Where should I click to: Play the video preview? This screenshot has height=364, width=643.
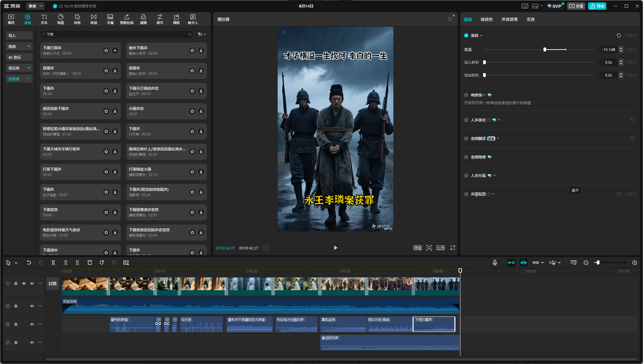(x=335, y=248)
